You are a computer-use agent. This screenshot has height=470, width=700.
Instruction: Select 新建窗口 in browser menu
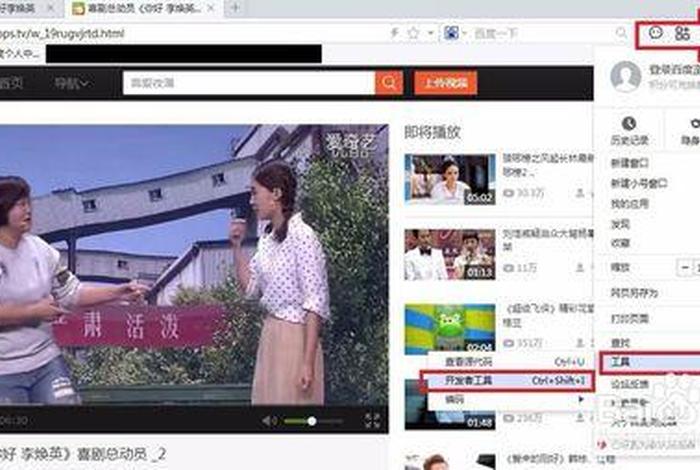coord(629,163)
